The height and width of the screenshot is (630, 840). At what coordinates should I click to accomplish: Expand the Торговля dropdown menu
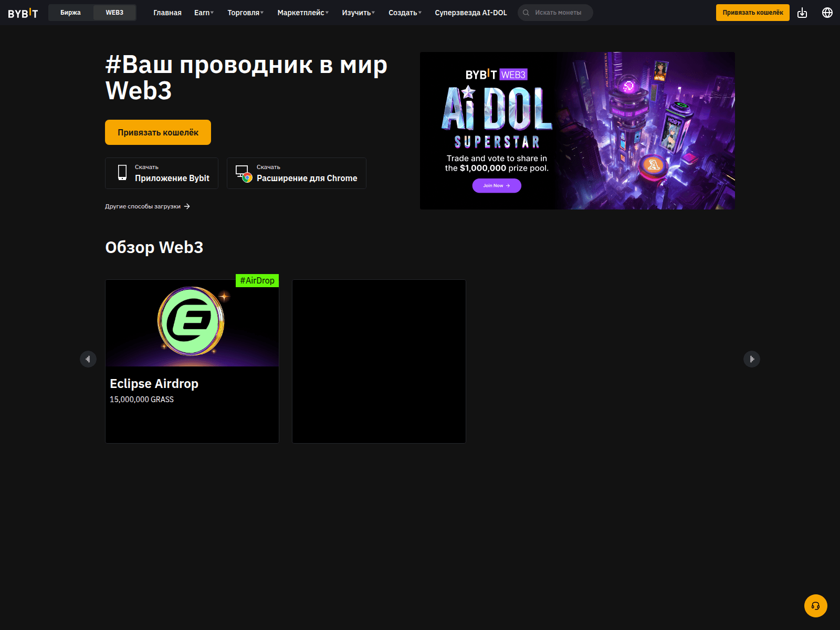pos(246,13)
